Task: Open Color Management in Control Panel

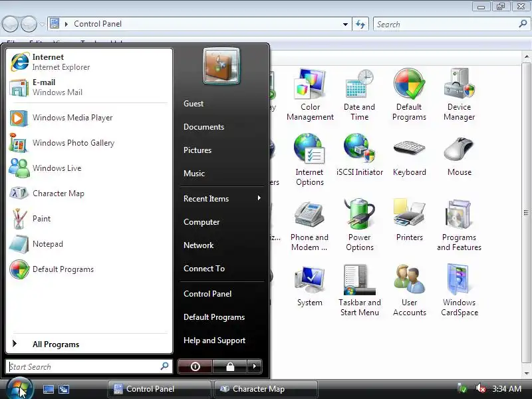Action: pos(310,94)
